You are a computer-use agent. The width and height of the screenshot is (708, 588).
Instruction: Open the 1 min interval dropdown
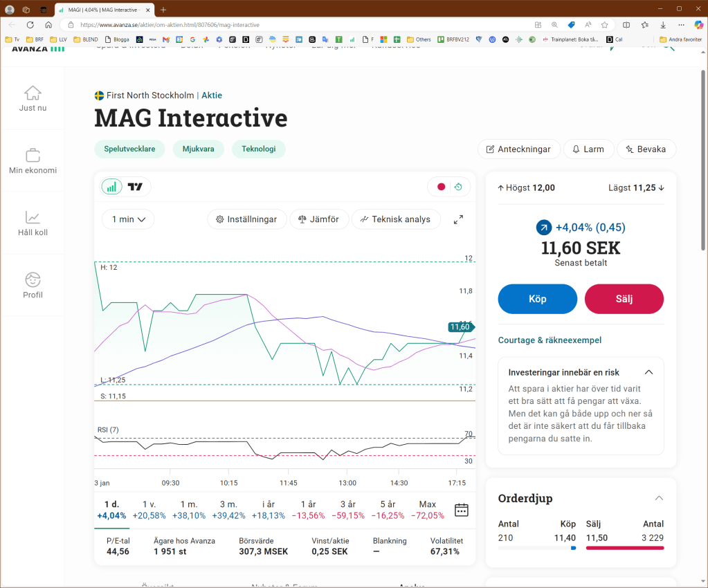coord(127,219)
